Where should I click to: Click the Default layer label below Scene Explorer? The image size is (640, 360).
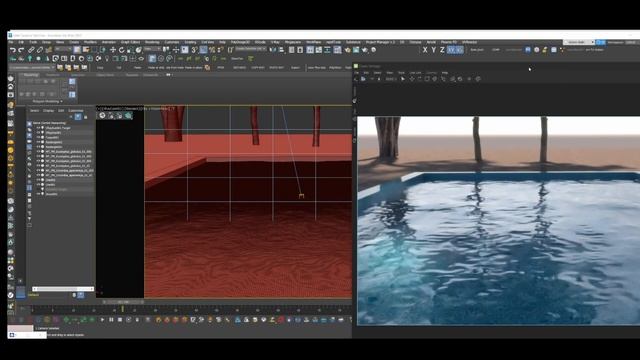point(33,295)
